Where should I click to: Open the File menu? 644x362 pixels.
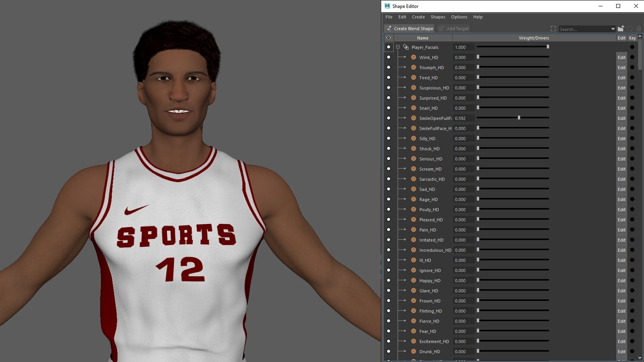coord(389,17)
